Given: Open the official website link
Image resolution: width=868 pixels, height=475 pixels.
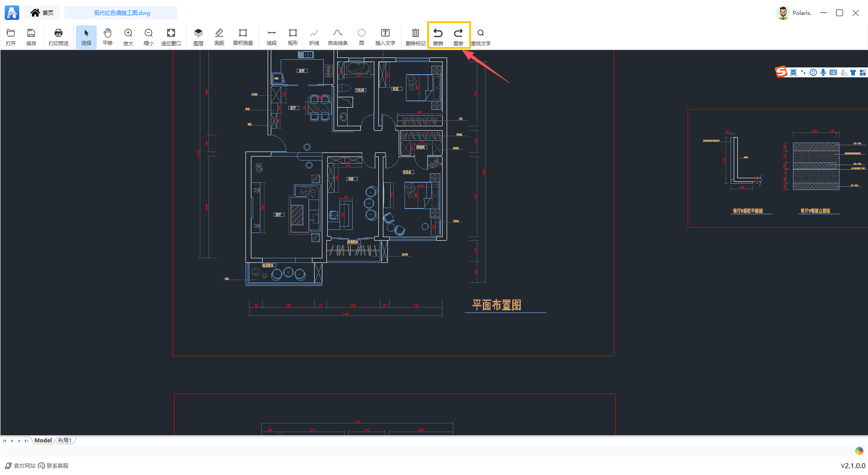Looking at the screenshot, I should point(20,466).
